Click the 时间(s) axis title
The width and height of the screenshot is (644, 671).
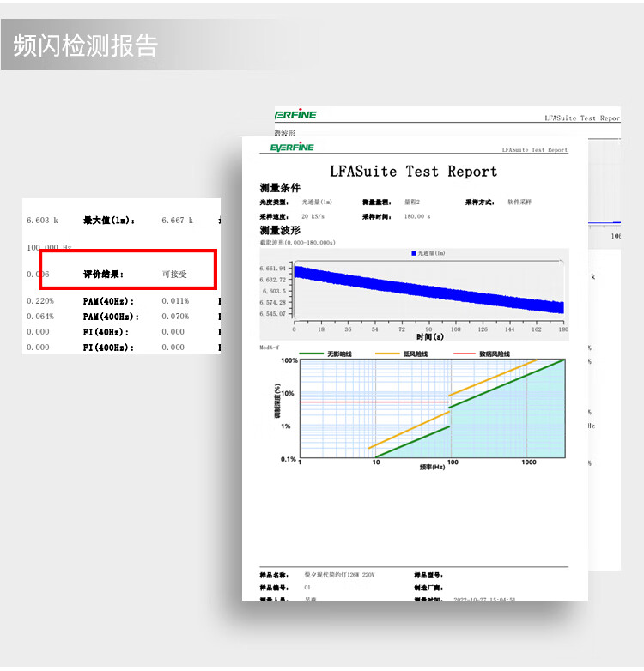[x=430, y=337]
